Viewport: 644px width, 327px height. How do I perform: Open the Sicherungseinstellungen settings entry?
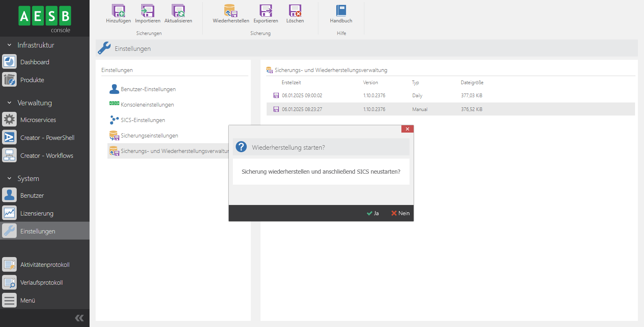(x=149, y=136)
